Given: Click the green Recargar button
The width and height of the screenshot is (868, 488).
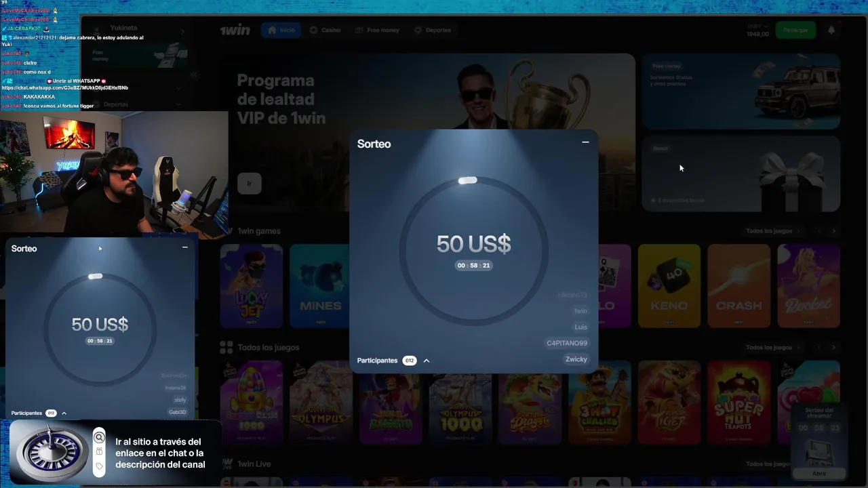Looking at the screenshot, I should pos(795,30).
